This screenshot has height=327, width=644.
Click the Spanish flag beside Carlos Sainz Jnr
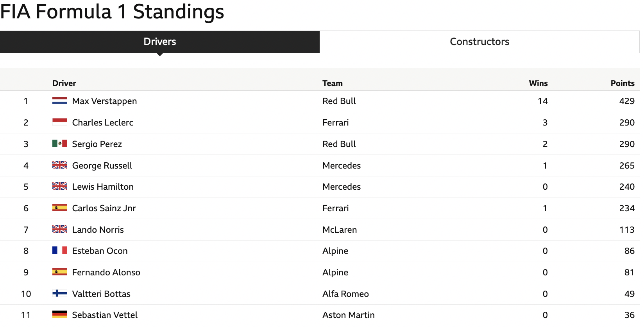60,208
